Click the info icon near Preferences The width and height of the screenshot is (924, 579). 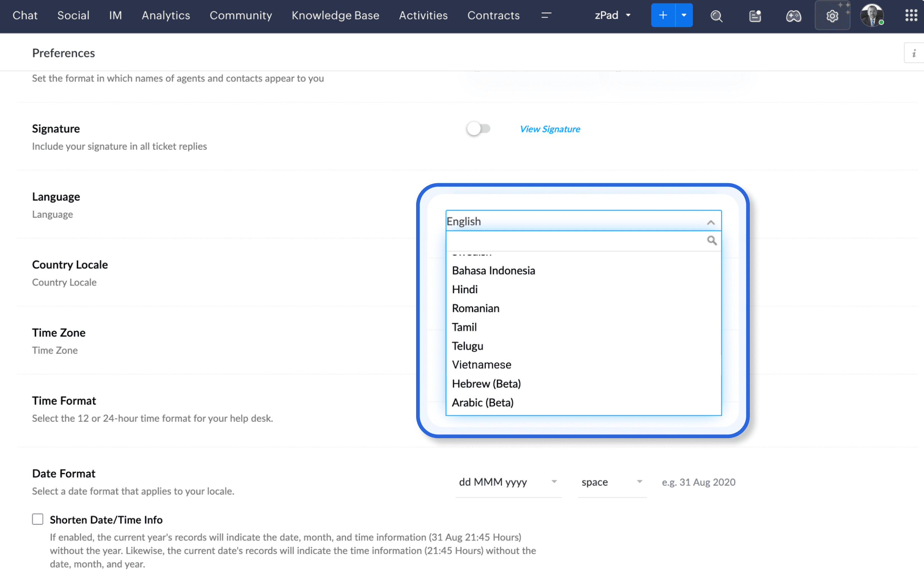click(x=914, y=53)
